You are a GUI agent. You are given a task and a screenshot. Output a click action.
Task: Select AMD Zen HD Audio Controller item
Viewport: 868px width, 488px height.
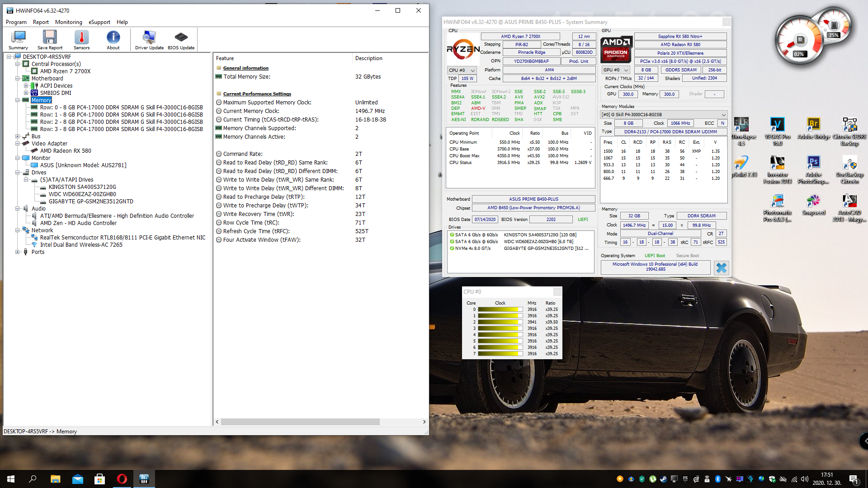coord(78,223)
